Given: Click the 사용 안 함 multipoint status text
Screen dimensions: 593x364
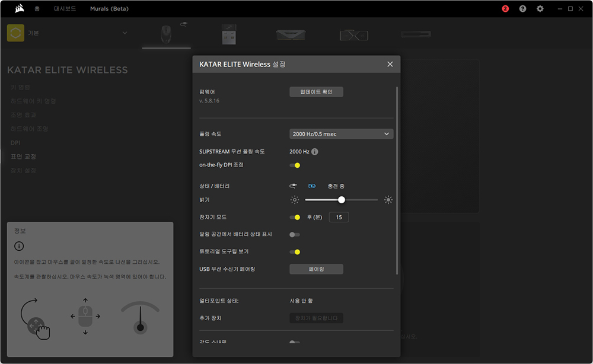Looking at the screenshot, I should tap(301, 301).
